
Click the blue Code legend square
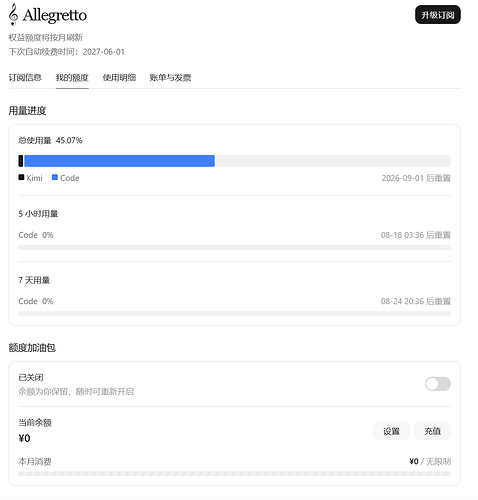[x=55, y=177]
